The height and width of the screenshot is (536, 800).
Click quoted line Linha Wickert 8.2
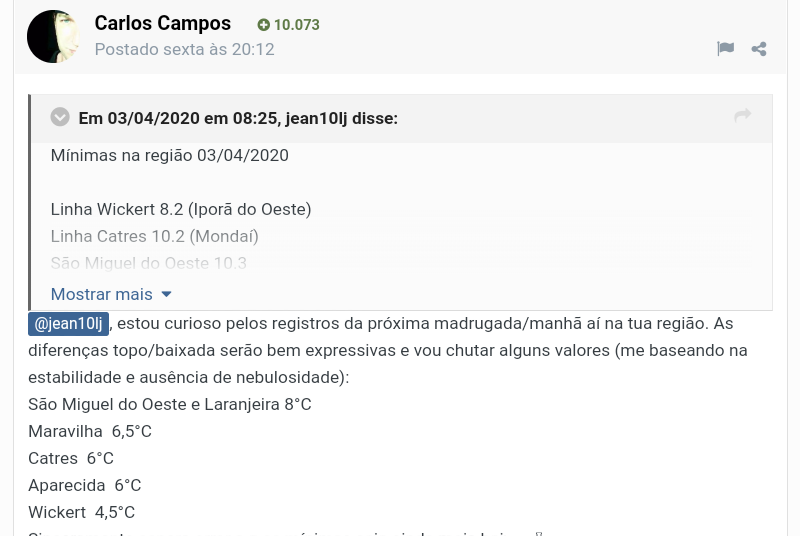181,209
